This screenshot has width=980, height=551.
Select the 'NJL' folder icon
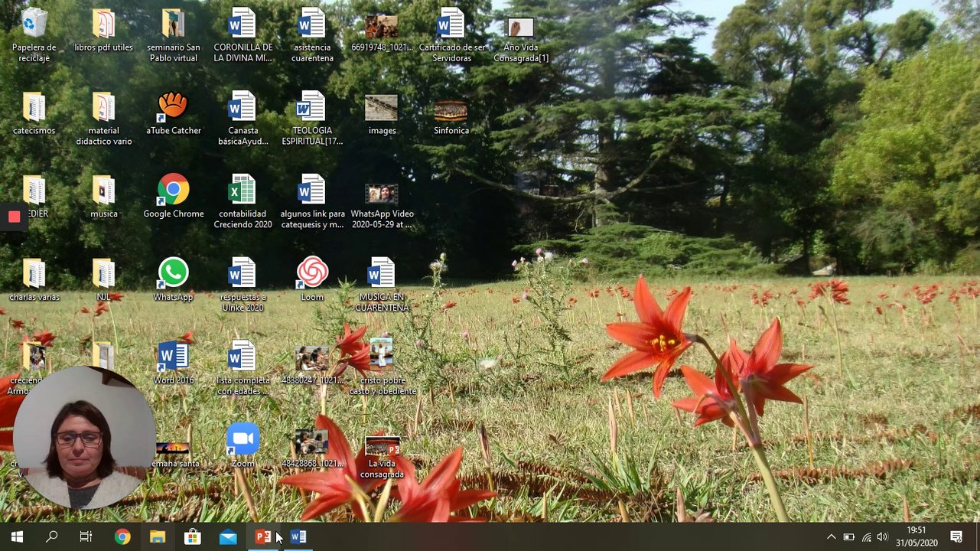[104, 280]
